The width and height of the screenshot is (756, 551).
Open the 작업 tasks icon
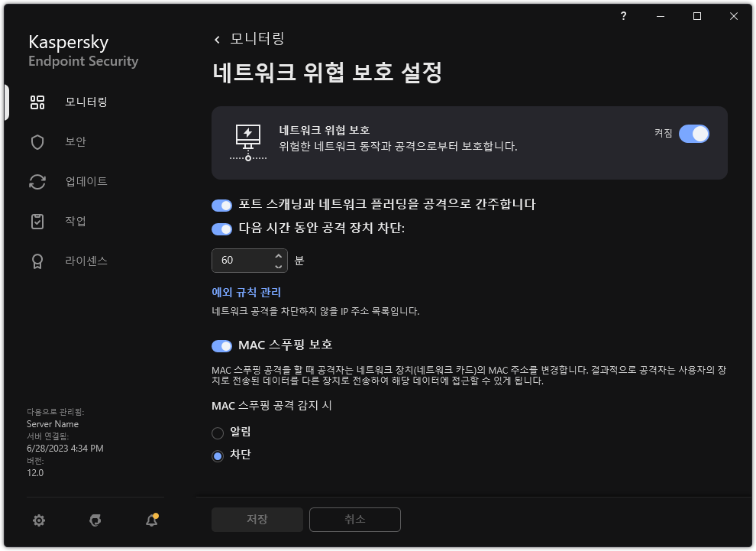(x=37, y=221)
